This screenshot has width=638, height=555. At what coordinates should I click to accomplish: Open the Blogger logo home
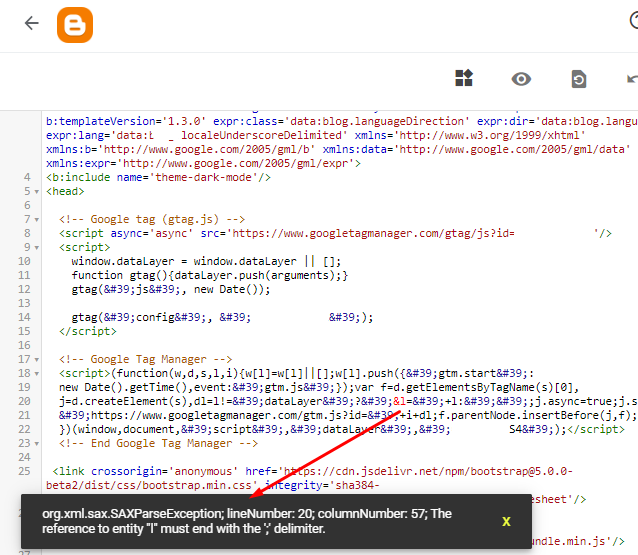(75, 25)
